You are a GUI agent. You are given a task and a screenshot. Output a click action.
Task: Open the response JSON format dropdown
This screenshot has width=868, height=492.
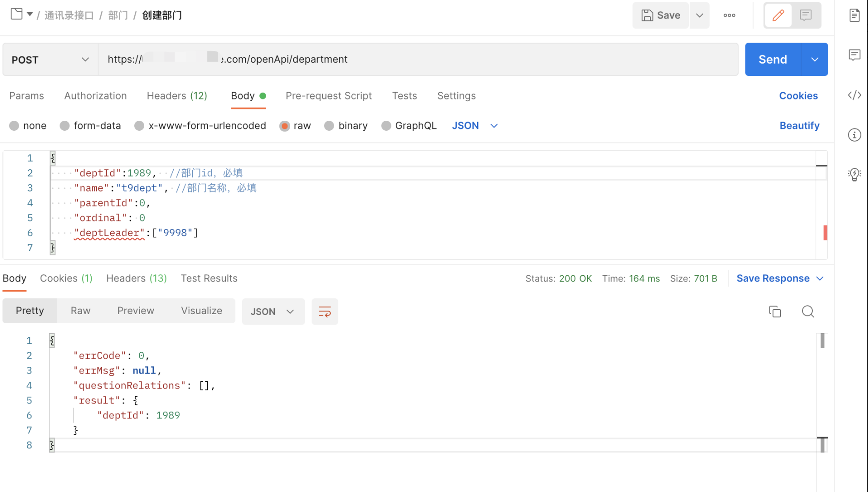click(x=273, y=311)
